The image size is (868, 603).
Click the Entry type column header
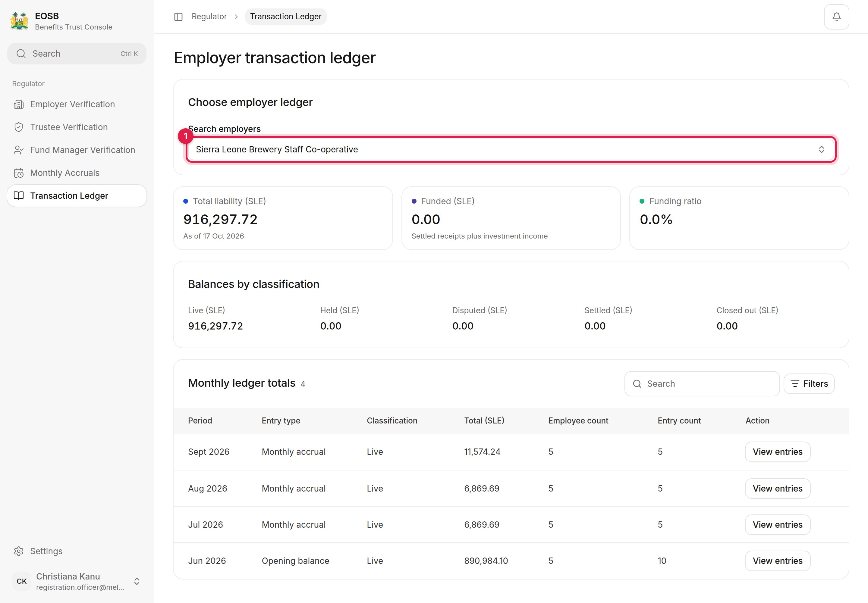(x=281, y=421)
